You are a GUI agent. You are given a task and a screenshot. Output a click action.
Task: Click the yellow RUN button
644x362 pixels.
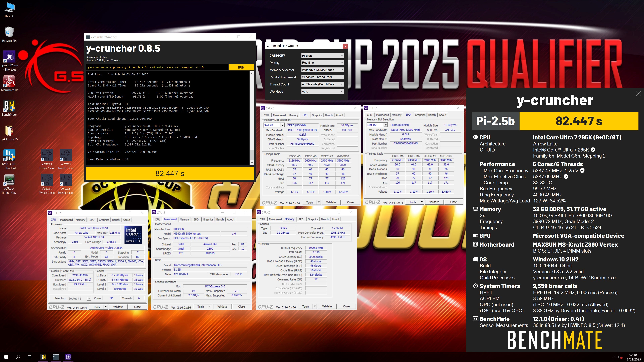point(241,67)
